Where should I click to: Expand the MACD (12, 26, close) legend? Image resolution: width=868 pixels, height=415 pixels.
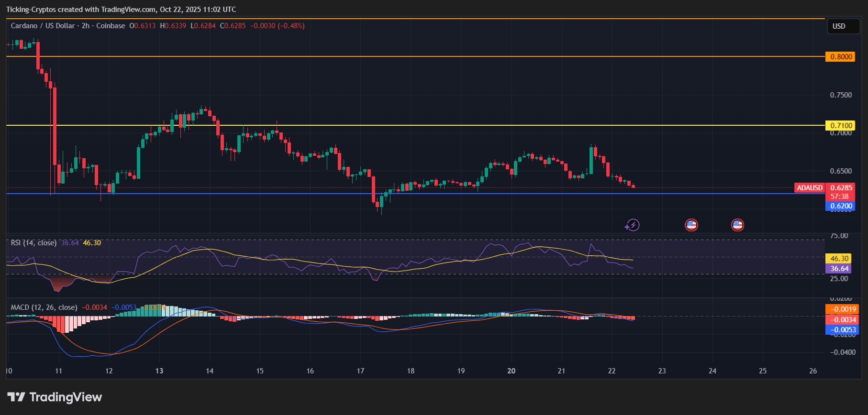pos(44,307)
